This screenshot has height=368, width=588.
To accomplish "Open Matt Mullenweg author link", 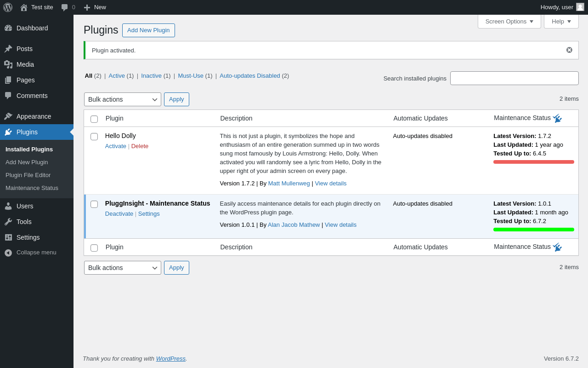I will coord(289,184).
